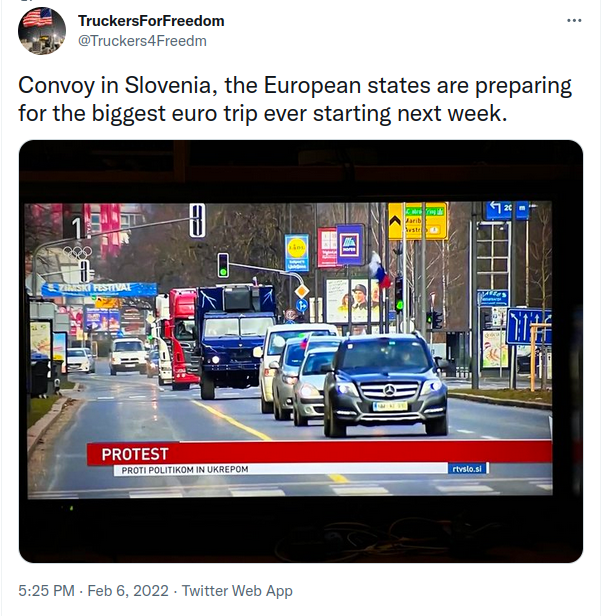Click the yellow direction road sign in photo

click(417, 221)
